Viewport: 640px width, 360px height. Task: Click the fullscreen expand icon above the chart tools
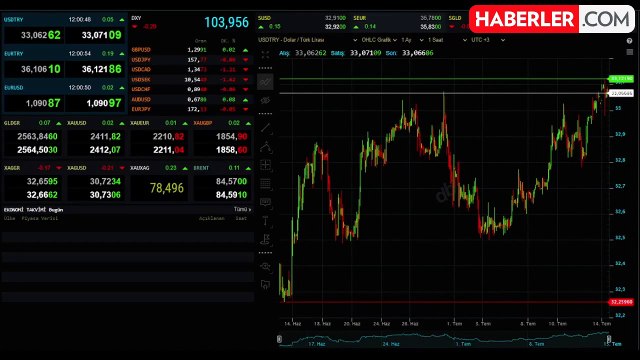[265, 55]
